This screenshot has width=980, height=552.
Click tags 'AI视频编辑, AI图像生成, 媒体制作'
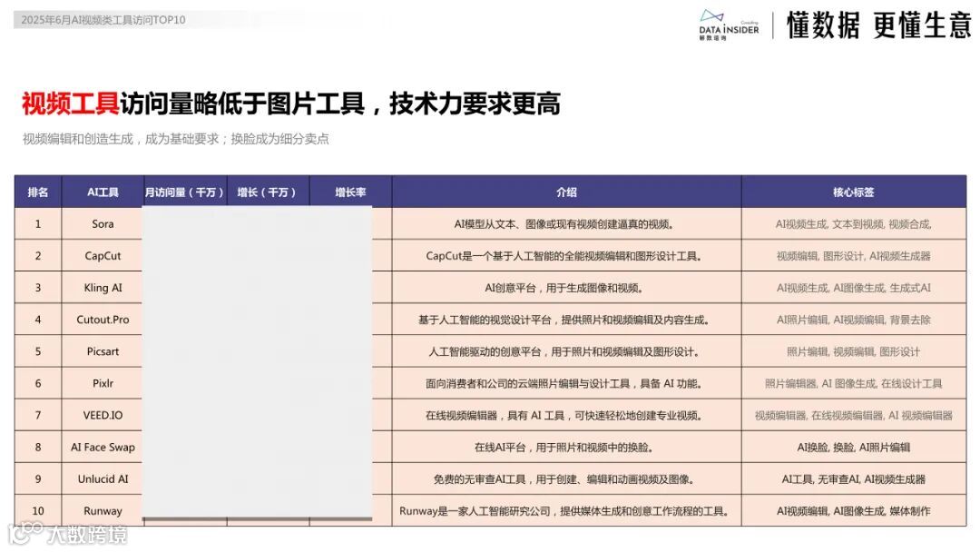(854, 511)
